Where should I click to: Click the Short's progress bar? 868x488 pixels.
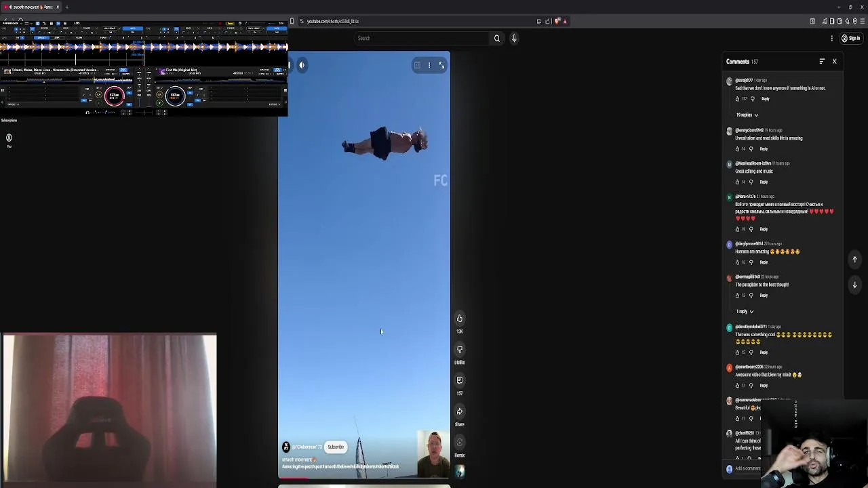(x=364, y=478)
